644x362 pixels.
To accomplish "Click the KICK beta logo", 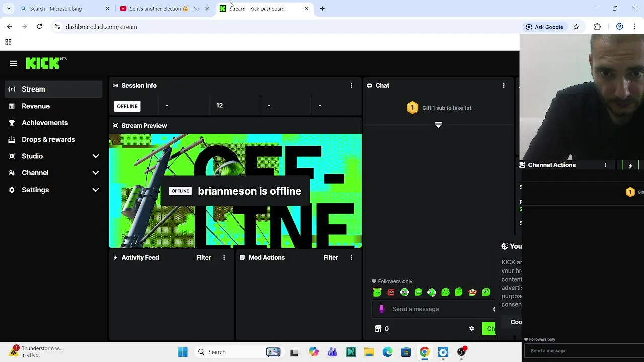I will [x=46, y=63].
